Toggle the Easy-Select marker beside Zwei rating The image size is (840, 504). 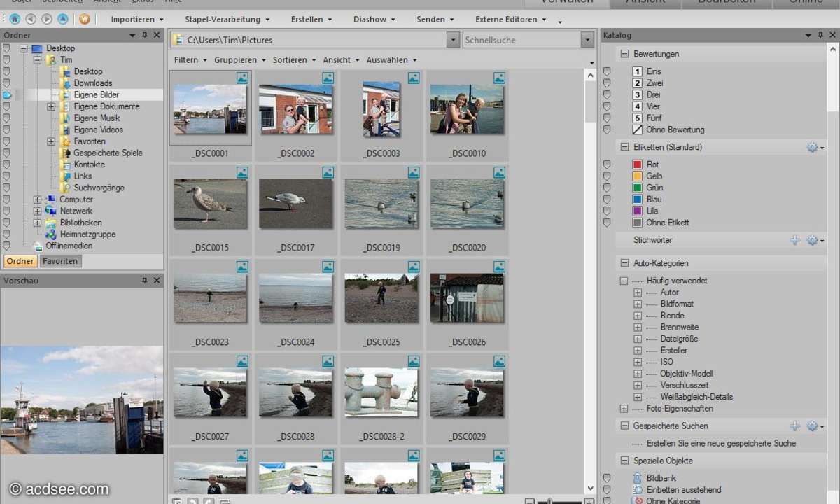607,83
